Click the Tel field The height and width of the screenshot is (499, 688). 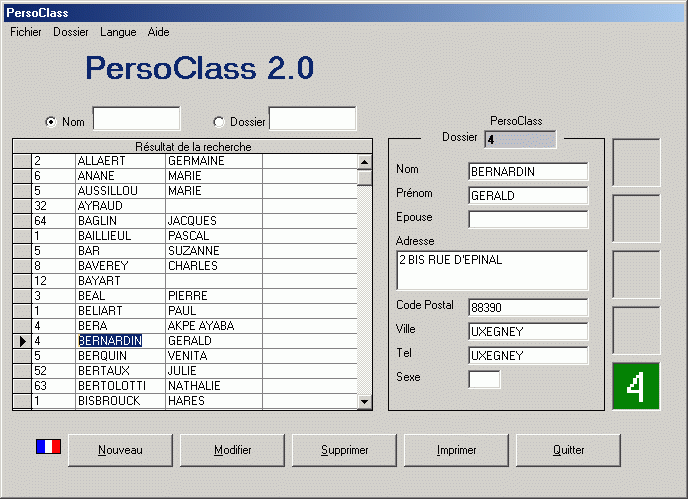tap(528, 355)
